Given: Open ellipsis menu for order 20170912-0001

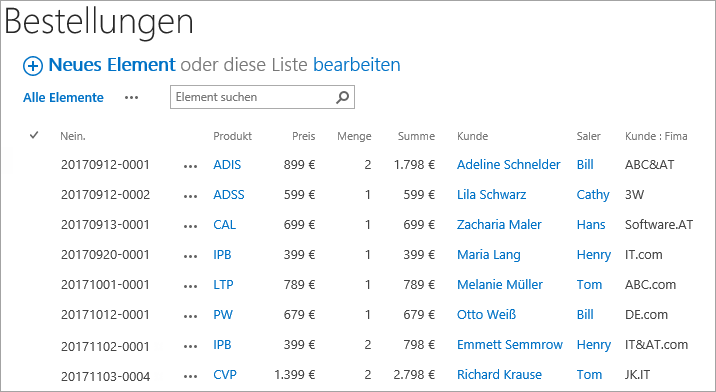Looking at the screenshot, I should [190, 167].
